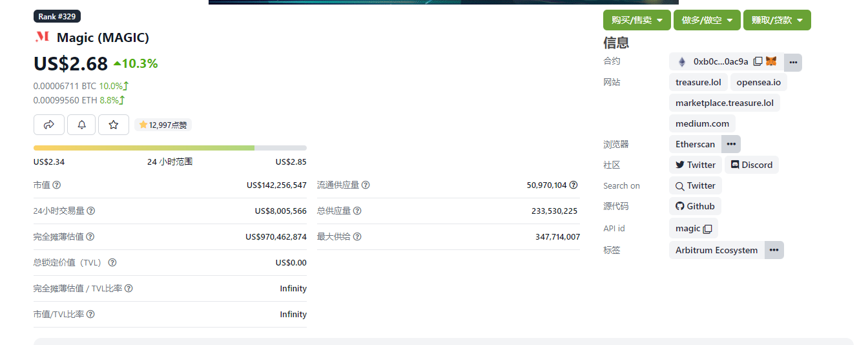Open circulating supply label help icon
Screen dimensions: 868x345
coord(366,185)
